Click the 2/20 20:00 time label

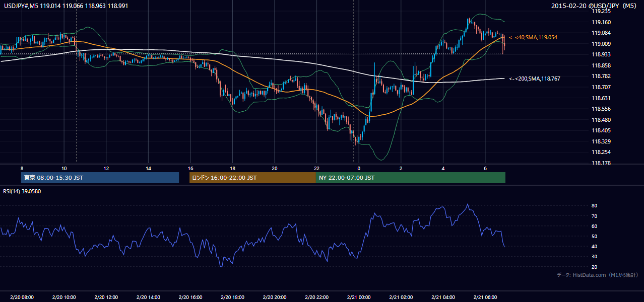(274, 297)
